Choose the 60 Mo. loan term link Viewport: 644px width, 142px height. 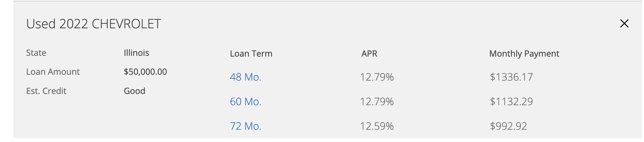pos(246,102)
